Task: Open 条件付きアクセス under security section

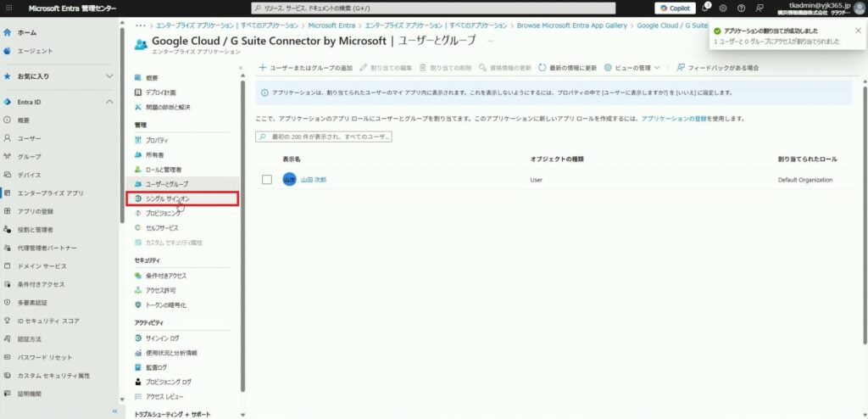Action: pos(165,276)
